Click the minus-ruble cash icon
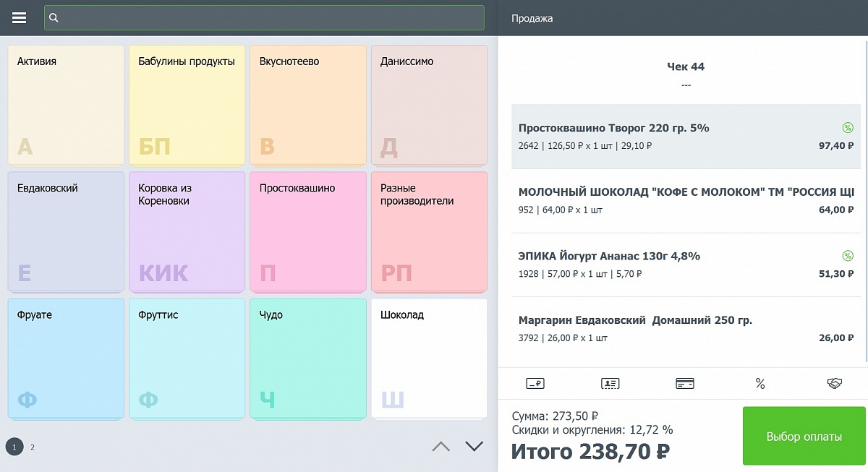This screenshot has width=868, height=472. tap(535, 384)
